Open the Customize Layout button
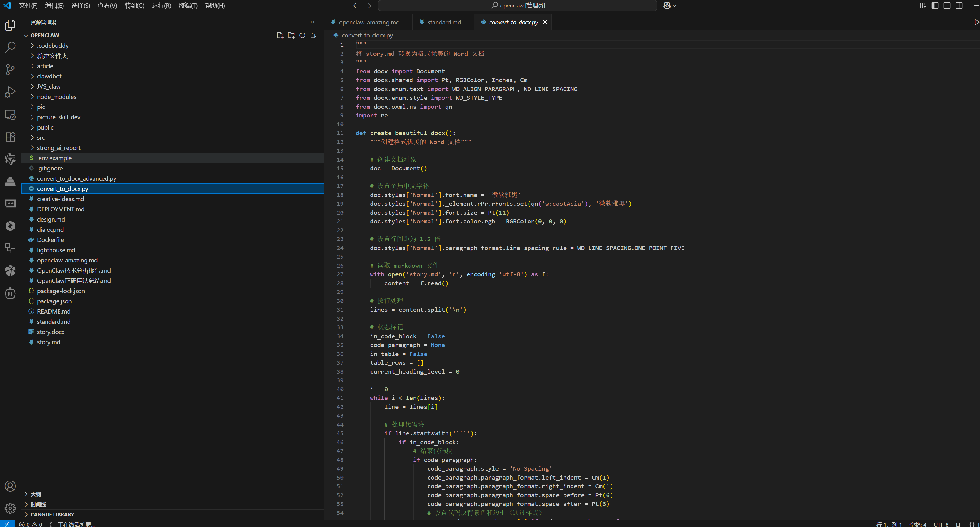Image resolution: width=980 pixels, height=527 pixels. pos(923,6)
